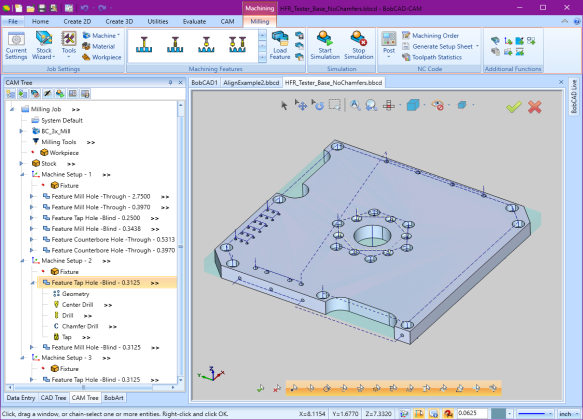Click the red X cancel icon in viewport
The height and width of the screenshot is (420, 583).
coord(534,107)
